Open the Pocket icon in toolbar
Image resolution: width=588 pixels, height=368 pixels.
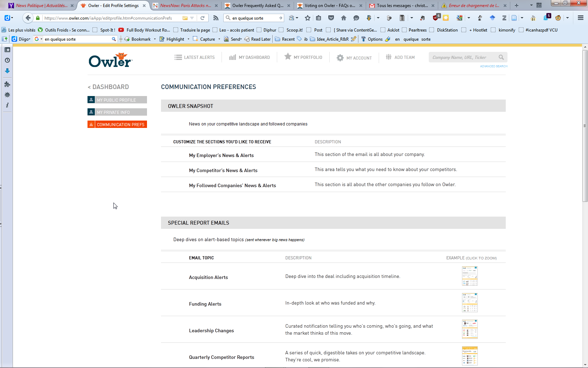[331, 18]
